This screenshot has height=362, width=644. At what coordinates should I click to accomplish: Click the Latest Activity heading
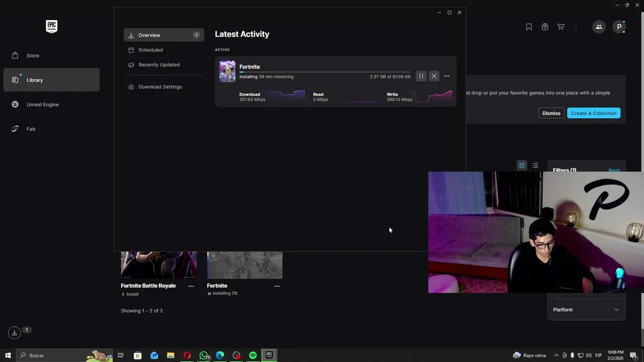[x=242, y=34]
